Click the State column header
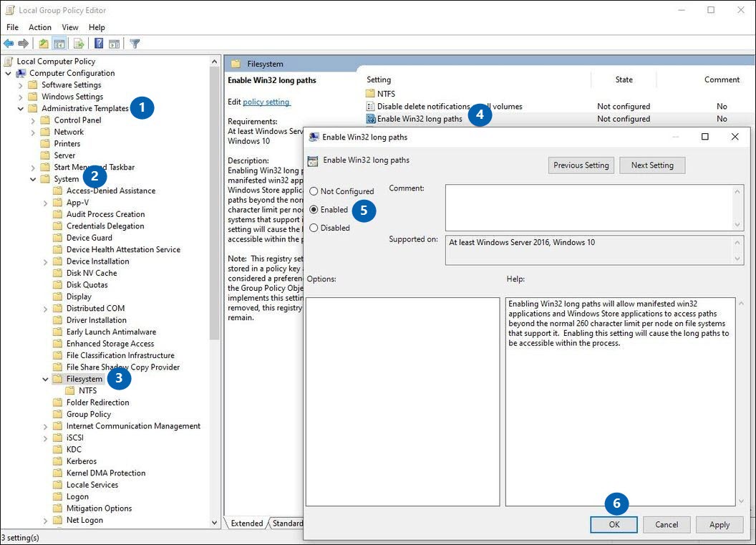This screenshot has height=545, width=756. click(x=624, y=79)
